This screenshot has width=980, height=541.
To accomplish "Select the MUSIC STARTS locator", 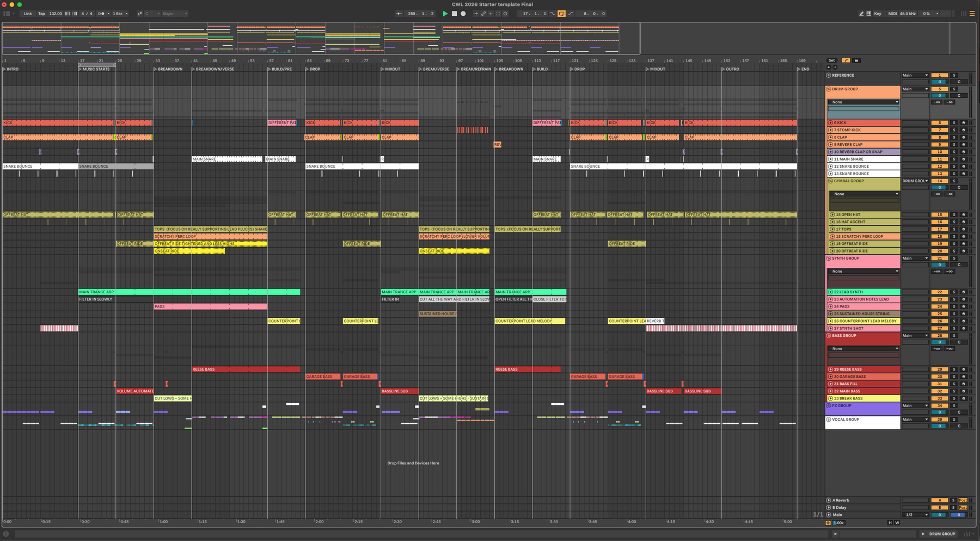I will tap(94, 70).
